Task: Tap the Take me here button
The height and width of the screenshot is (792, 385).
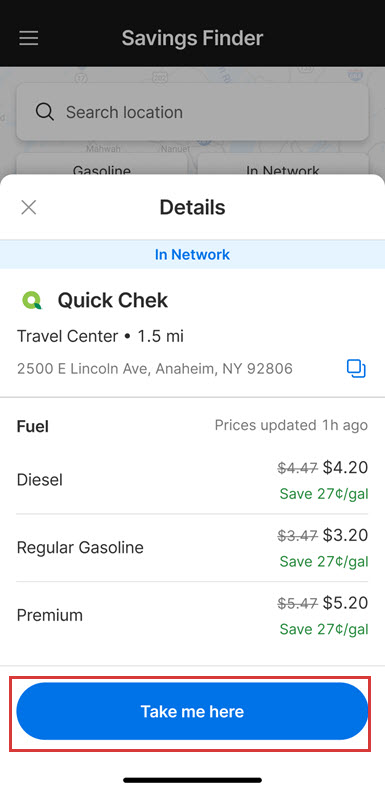Action: (192, 711)
